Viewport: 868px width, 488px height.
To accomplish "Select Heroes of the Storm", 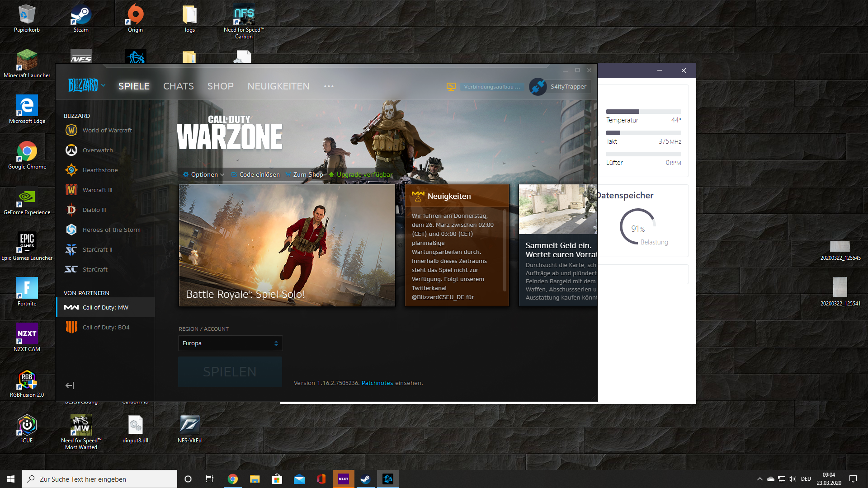I will point(111,230).
